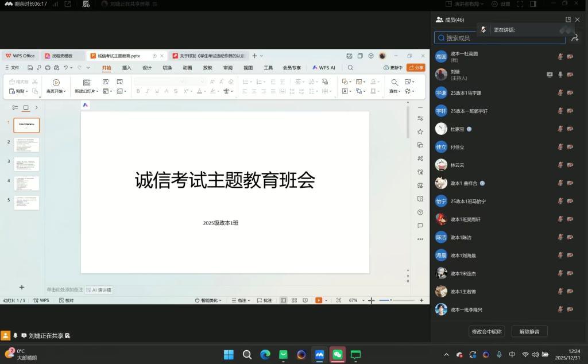The image size is (588, 364).
Task: Open the invite member icon beside search box
Action: (575, 38)
